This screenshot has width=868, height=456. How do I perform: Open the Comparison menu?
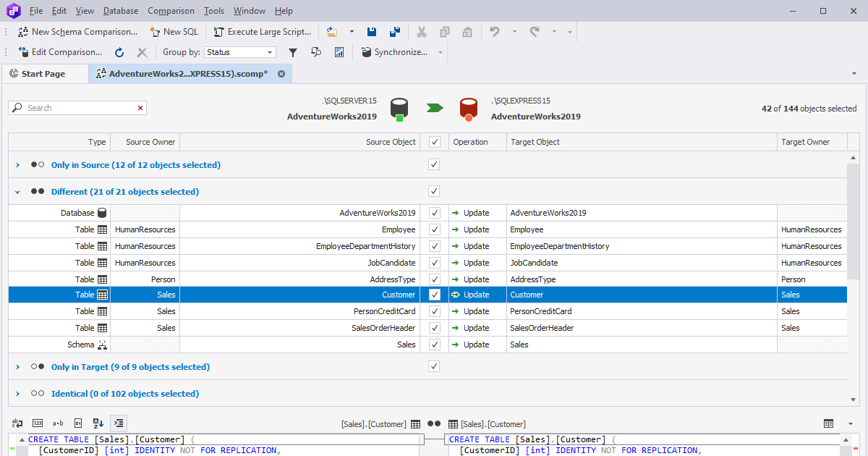pyautogui.click(x=171, y=10)
